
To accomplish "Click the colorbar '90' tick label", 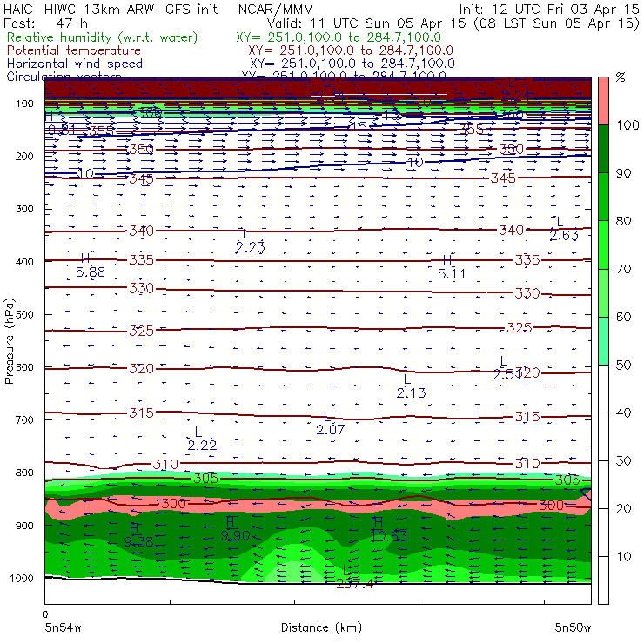I will pyautogui.click(x=623, y=173).
